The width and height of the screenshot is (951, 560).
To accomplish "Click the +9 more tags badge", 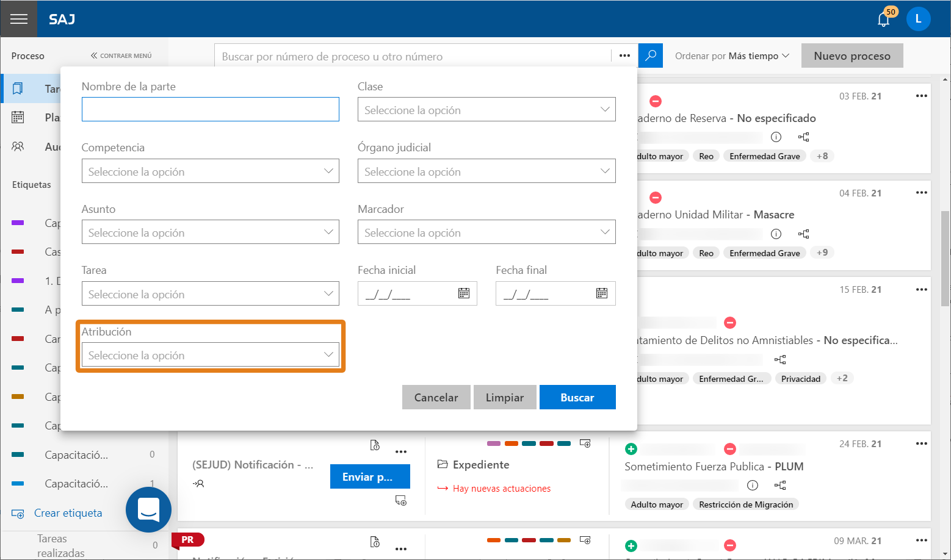I will pos(822,253).
